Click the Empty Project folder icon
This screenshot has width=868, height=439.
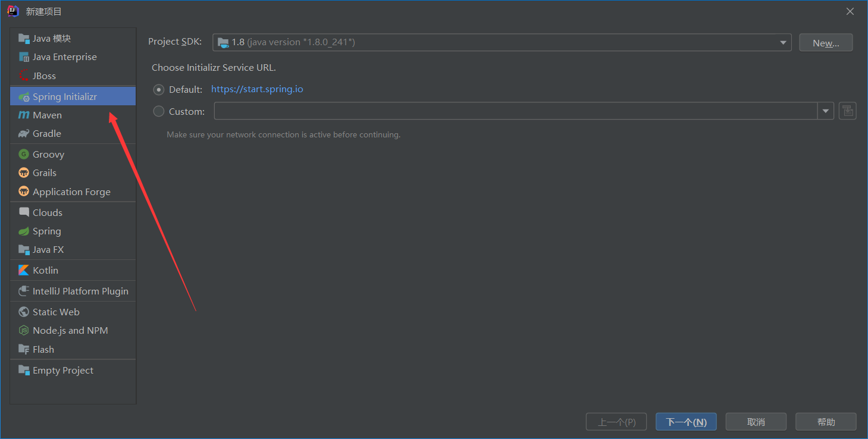pos(24,370)
